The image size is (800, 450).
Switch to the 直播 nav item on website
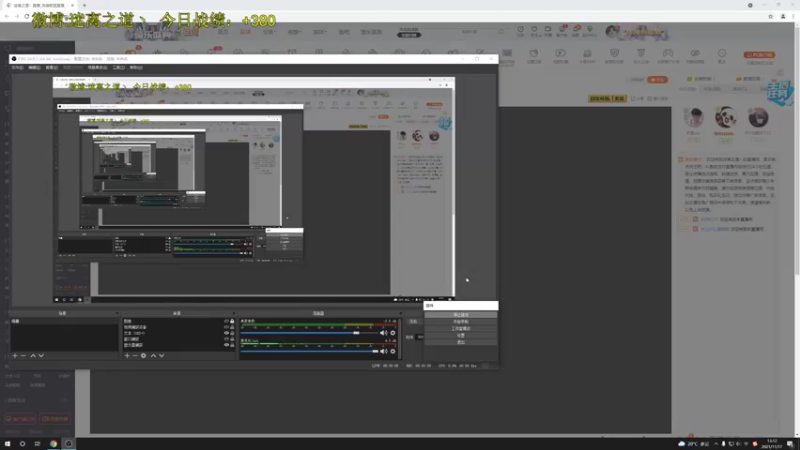[x=245, y=32]
